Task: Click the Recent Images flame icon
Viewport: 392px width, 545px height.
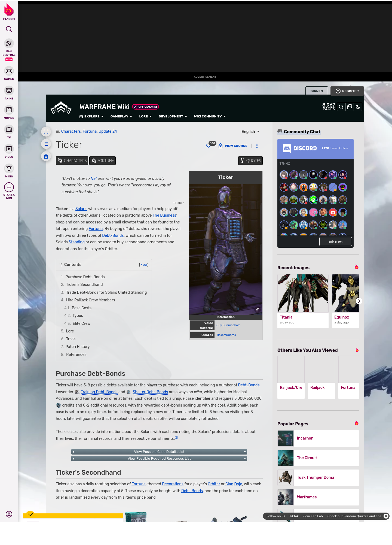Action: 357,267
